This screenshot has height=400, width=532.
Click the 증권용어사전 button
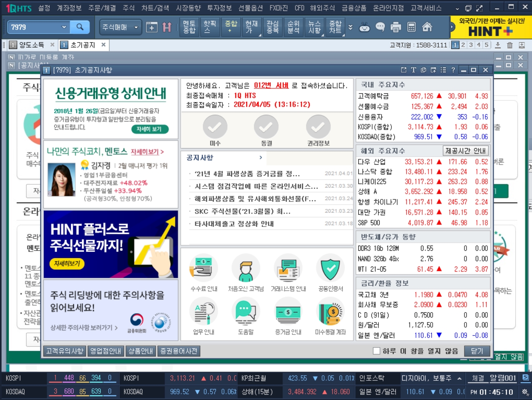(179, 351)
